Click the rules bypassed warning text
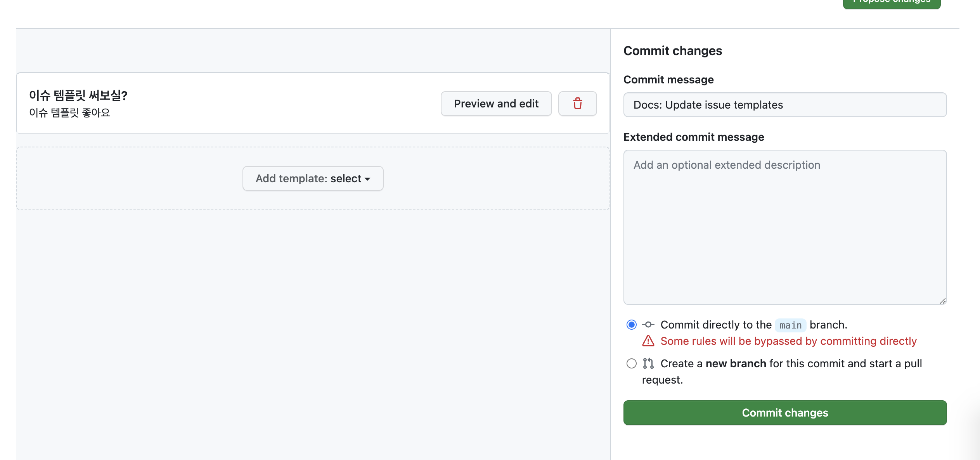Viewport: 980px width, 460px height. click(x=788, y=341)
